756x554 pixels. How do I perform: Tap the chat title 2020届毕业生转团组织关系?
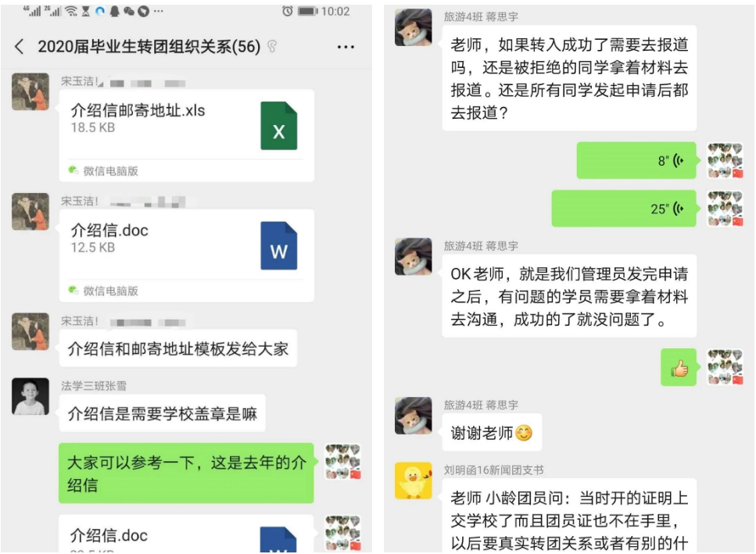(x=149, y=47)
